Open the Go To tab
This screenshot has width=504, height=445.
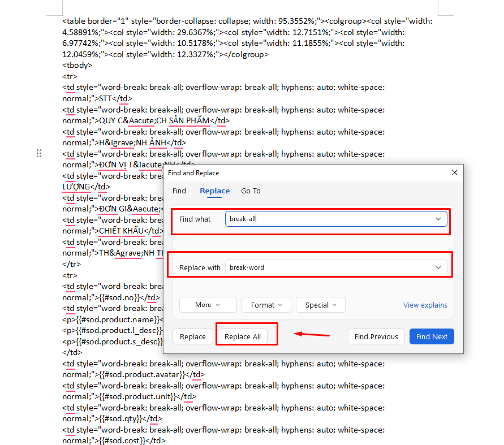point(251,191)
